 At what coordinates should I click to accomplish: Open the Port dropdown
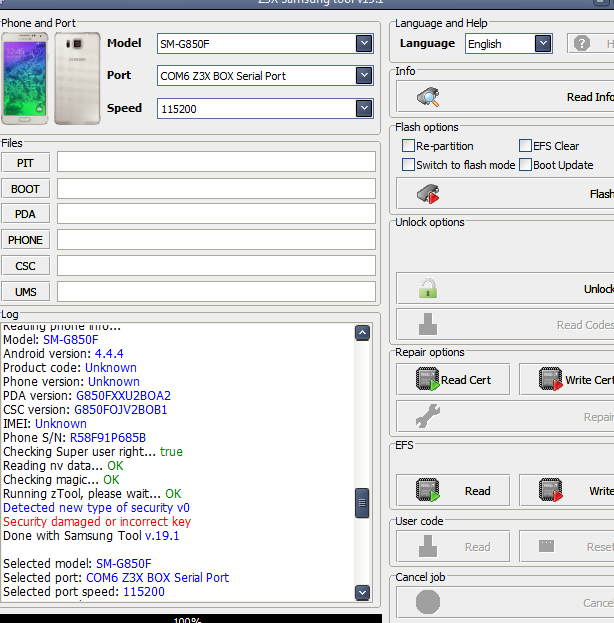point(364,75)
